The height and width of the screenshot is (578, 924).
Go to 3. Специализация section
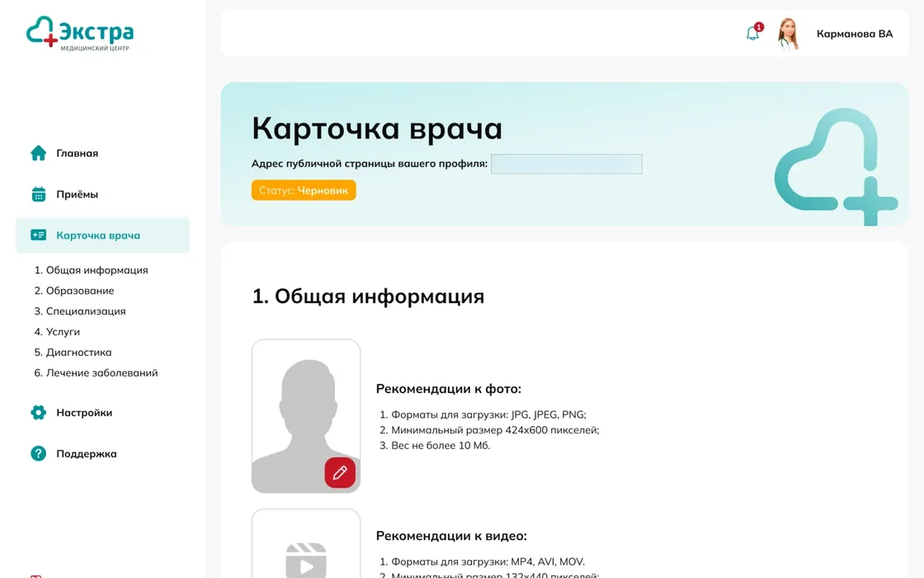(x=79, y=311)
